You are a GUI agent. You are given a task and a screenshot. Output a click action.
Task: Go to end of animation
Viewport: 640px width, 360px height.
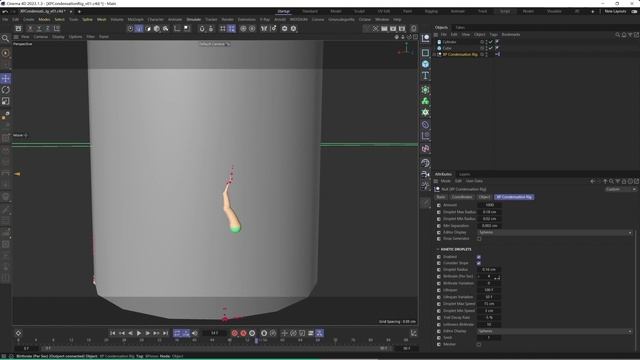click(x=165, y=333)
